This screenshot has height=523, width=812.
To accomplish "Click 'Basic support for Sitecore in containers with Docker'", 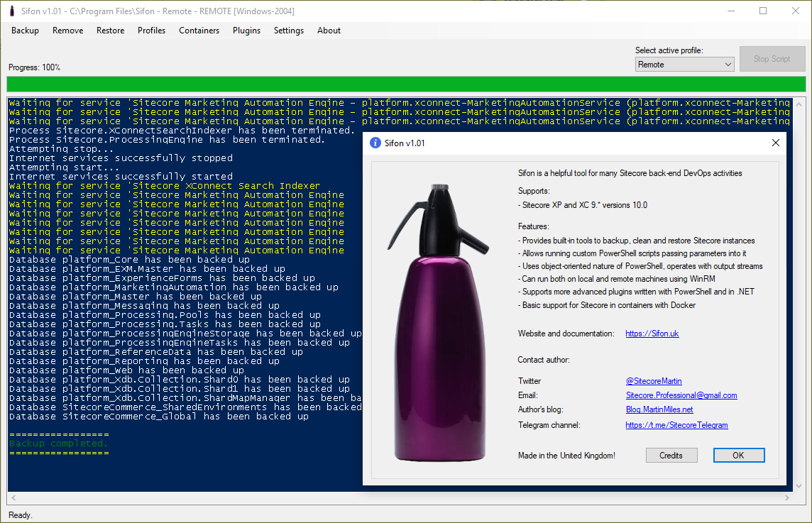I will [x=607, y=305].
